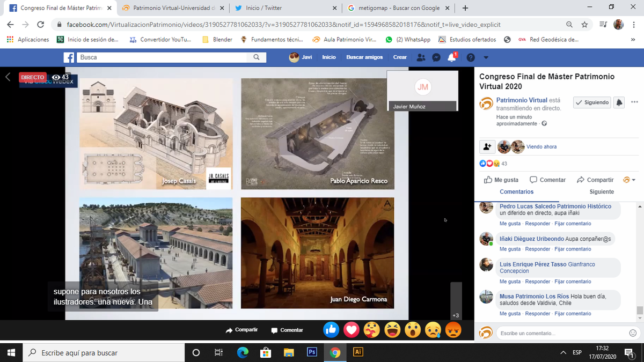Click Comentar in the right panel
Viewport: 644px width, 362px height.
[547, 180]
